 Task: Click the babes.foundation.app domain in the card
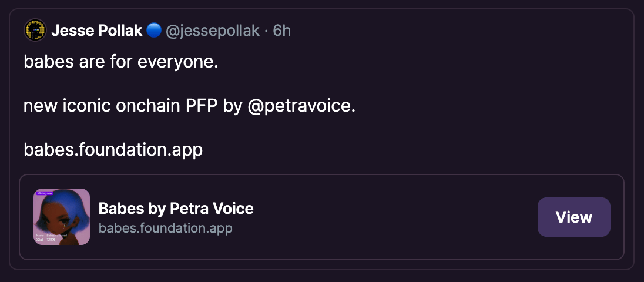point(166,227)
